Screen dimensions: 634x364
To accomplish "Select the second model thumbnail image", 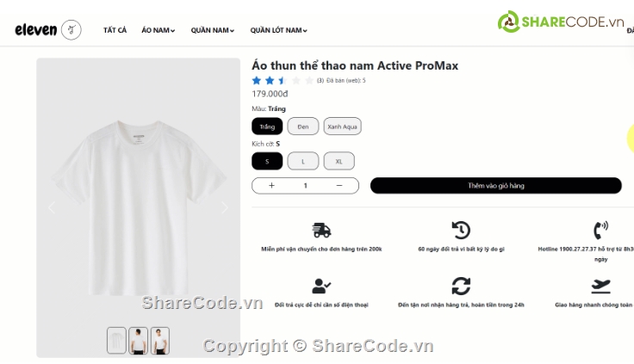I will [160, 341].
